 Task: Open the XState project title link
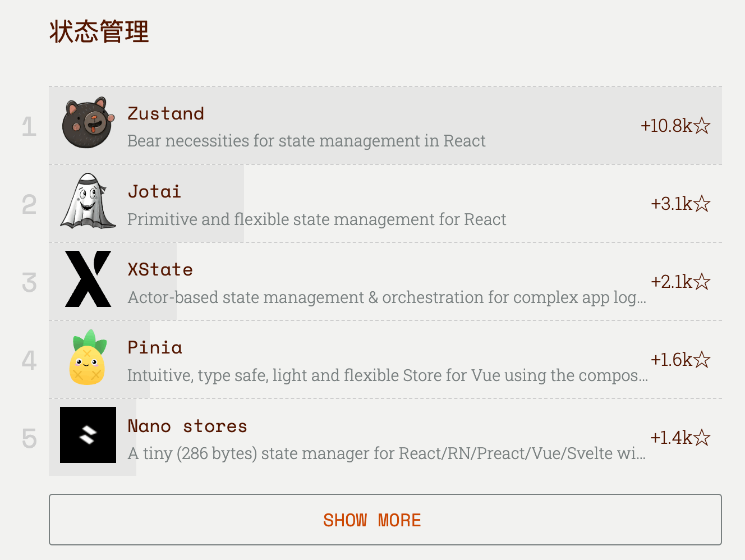(160, 269)
